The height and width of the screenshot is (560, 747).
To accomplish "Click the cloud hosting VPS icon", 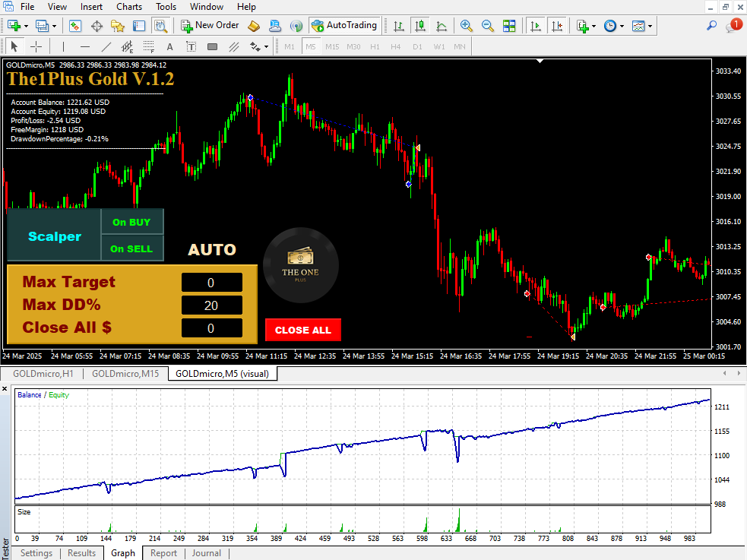I will tap(275, 26).
